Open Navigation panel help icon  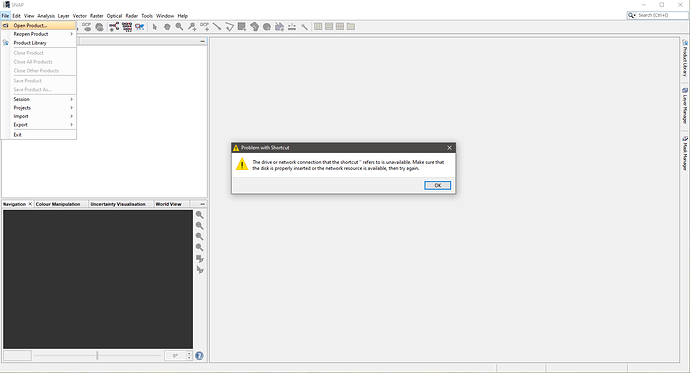[199, 356]
